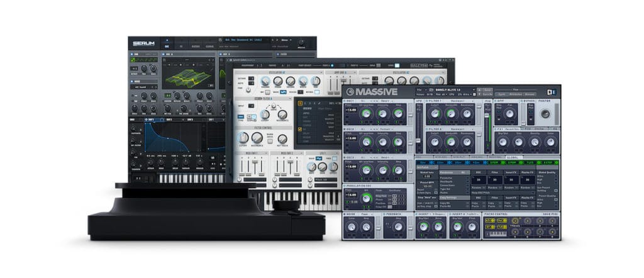This screenshot has height=278, width=644.
Task: Click the filter type icon in Filter A
Action: coord(241,116)
